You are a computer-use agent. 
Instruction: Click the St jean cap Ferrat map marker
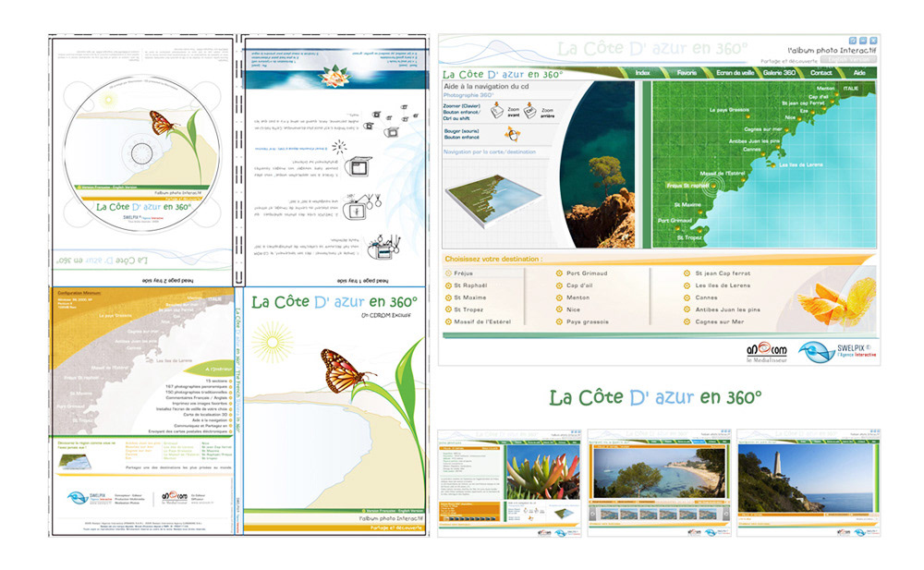point(822,108)
